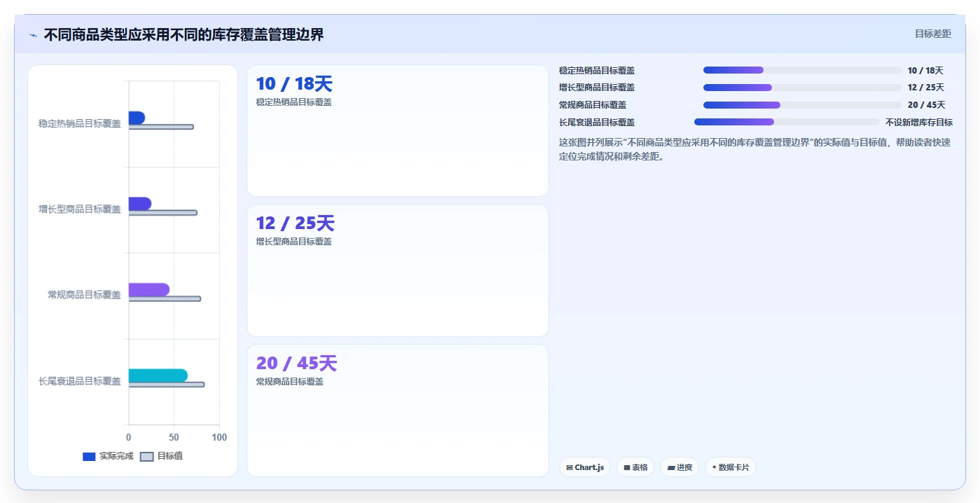
Task: Click the 目标差距 label in the header
Action: [x=933, y=34]
